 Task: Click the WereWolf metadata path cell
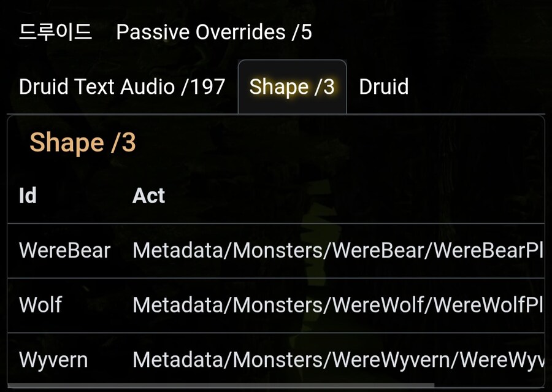click(337, 305)
